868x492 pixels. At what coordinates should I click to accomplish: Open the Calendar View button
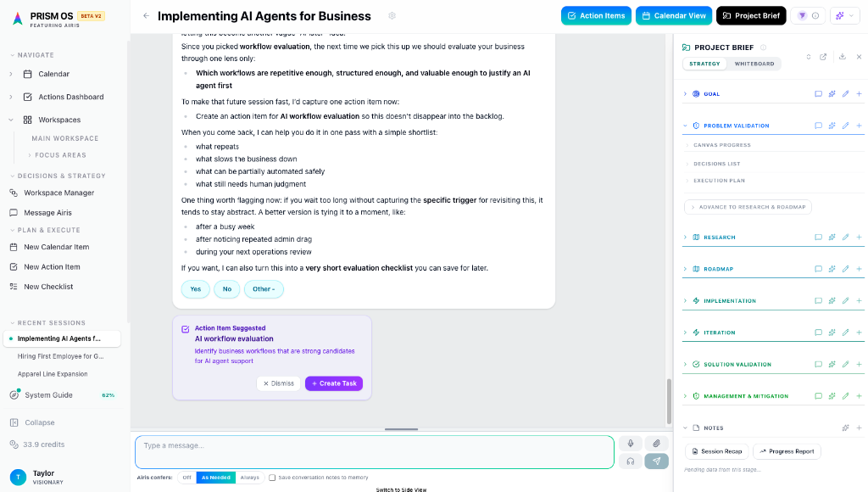[673, 15]
